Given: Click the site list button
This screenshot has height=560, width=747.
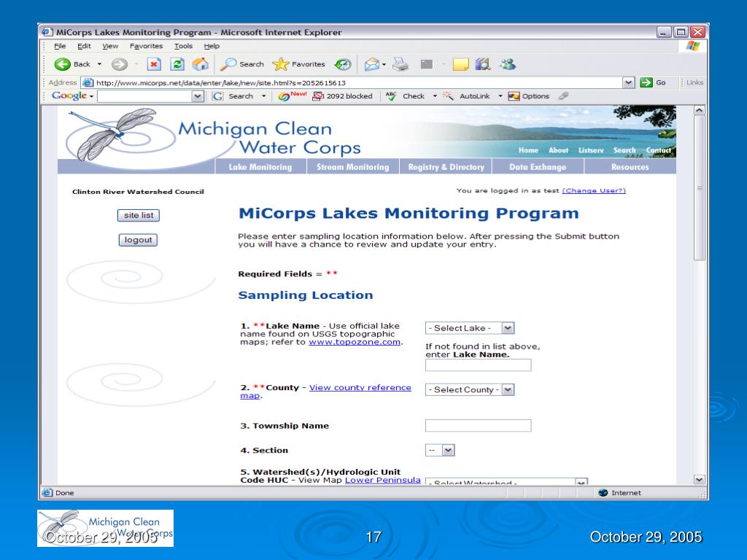Looking at the screenshot, I should coord(139,215).
